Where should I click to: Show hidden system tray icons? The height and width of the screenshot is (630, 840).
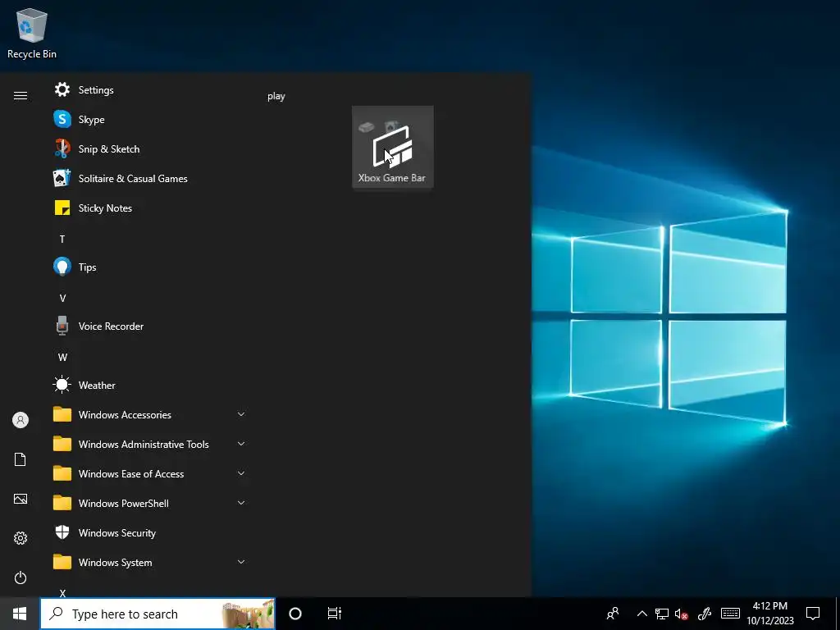(641, 614)
